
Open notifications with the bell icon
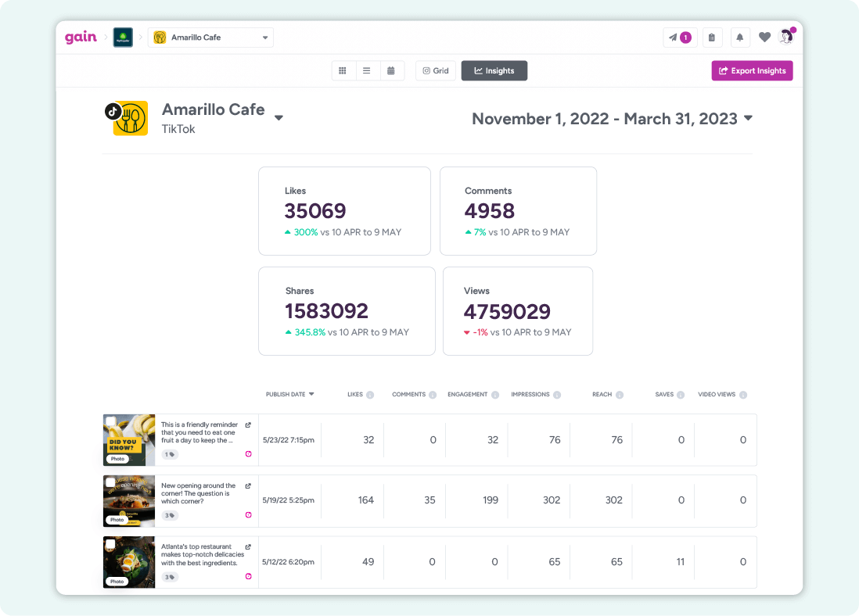coord(739,37)
